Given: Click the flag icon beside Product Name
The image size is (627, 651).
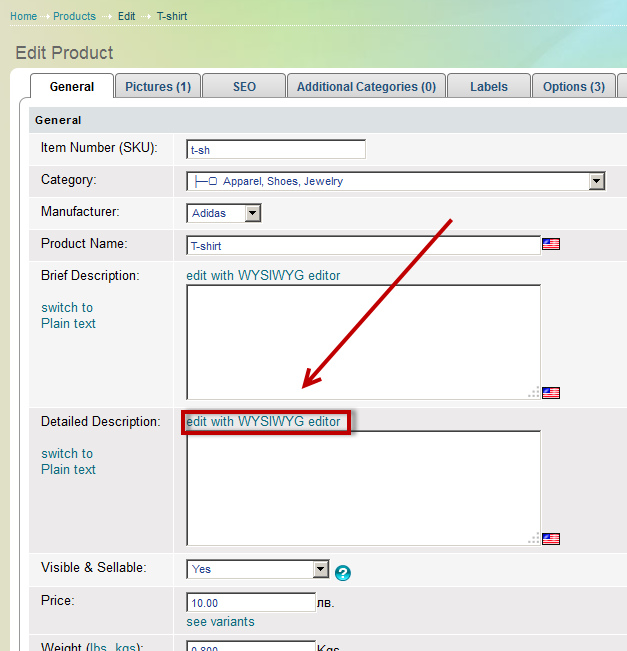Looking at the screenshot, I should coord(551,244).
